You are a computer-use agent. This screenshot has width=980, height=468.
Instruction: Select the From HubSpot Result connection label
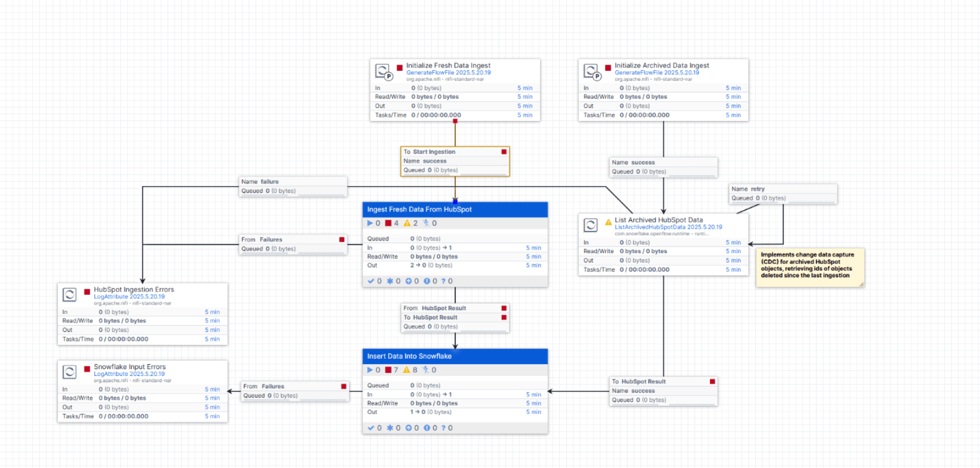455,317
